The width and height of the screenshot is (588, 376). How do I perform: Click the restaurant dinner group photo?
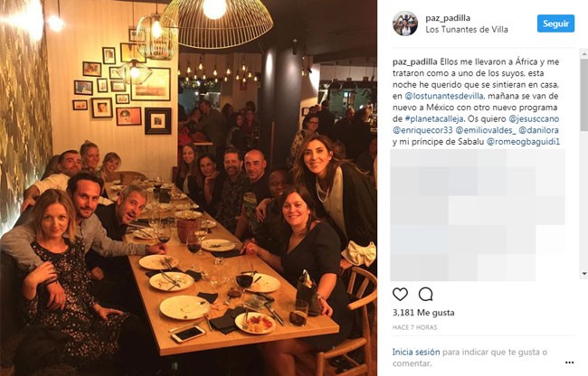click(x=188, y=188)
